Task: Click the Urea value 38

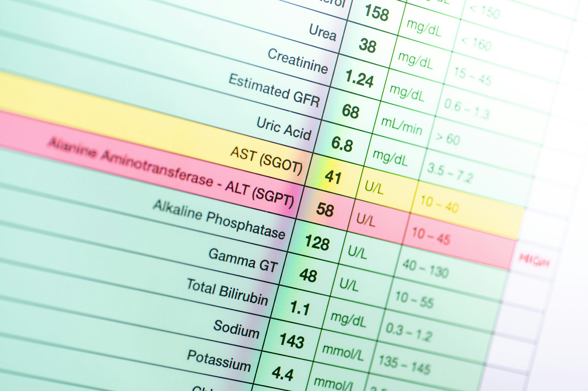Action: tap(367, 45)
